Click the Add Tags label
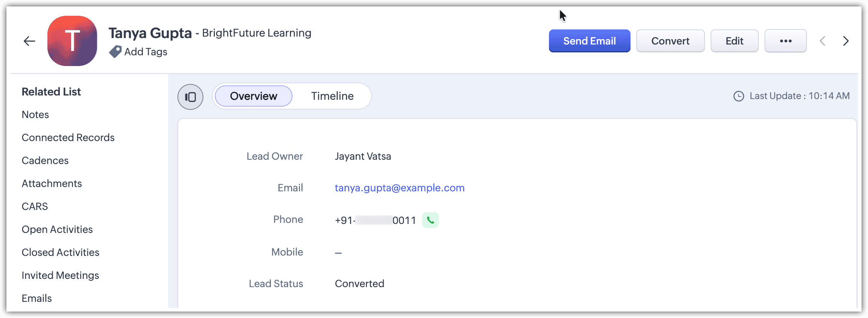This screenshot has height=318, width=868. (x=146, y=52)
